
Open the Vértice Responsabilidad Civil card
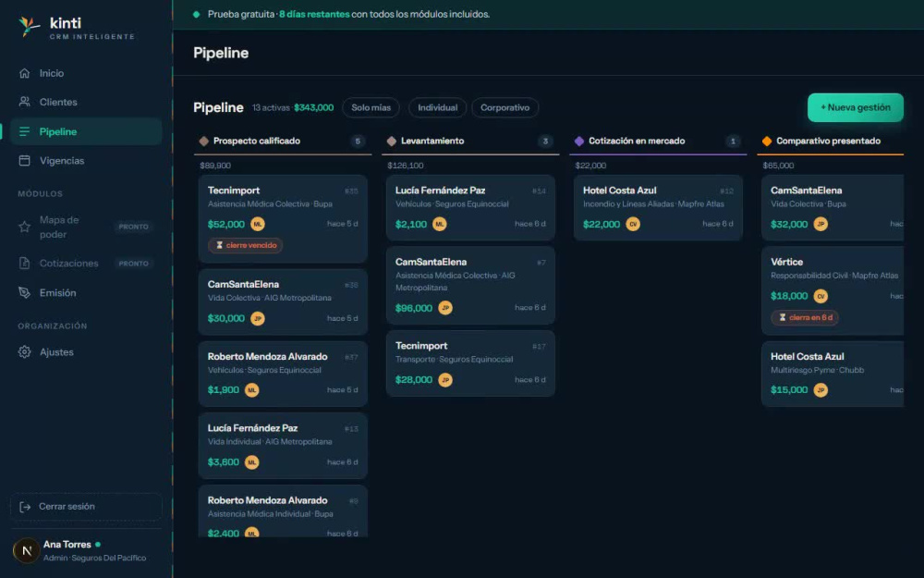833,290
